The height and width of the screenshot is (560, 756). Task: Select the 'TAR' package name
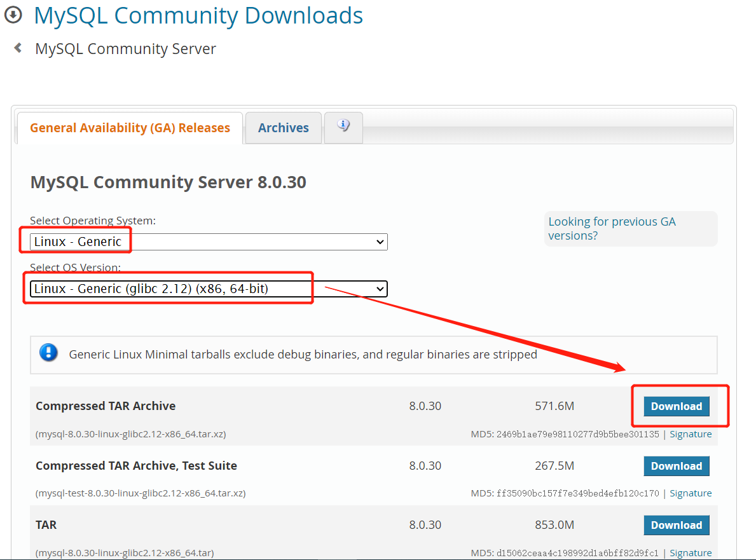(46, 525)
